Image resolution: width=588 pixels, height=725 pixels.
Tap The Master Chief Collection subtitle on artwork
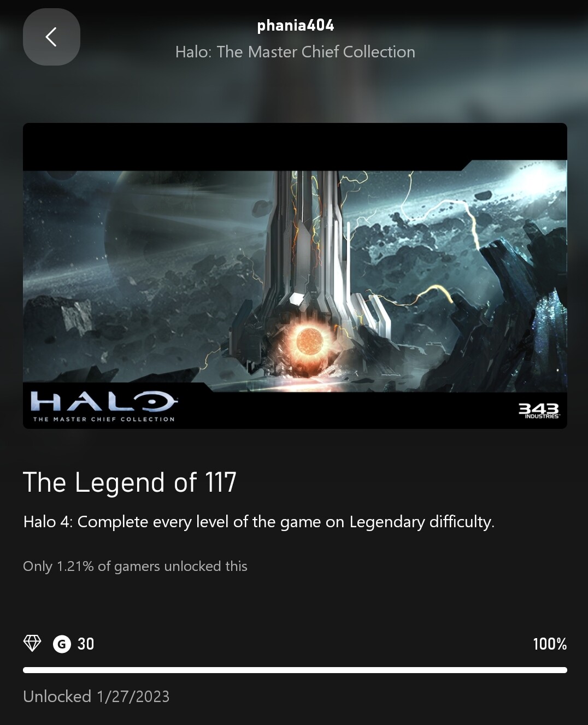click(104, 419)
